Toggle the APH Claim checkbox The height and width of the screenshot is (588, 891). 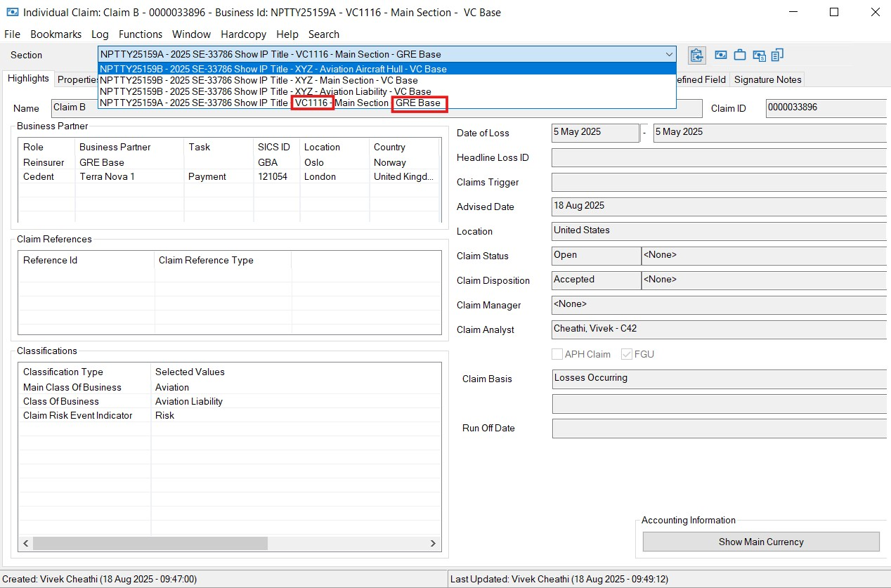click(x=557, y=354)
